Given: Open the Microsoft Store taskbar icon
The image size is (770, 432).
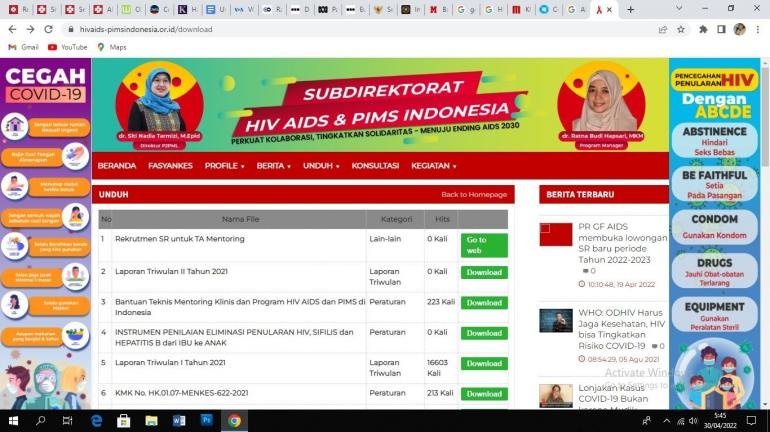Looking at the screenshot, I should (124, 421).
